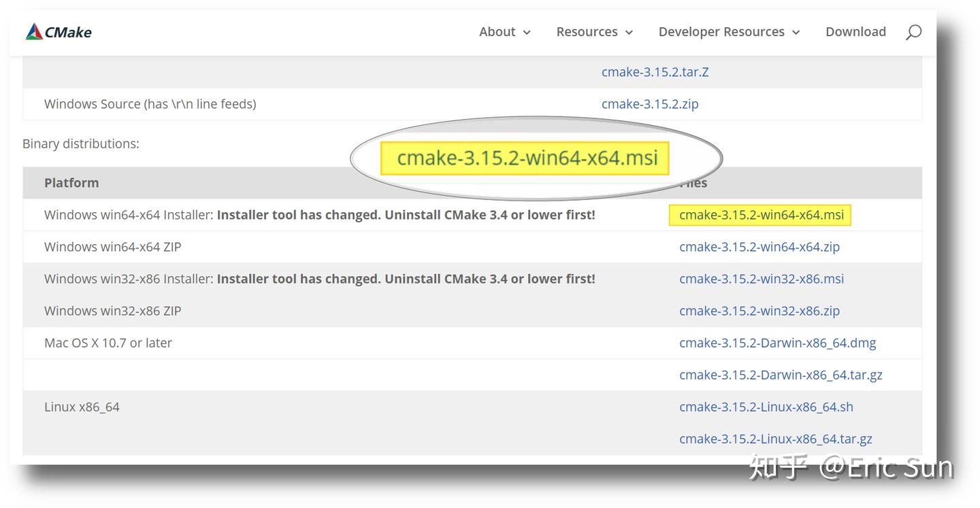The height and width of the screenshot is (508, 980).
Task: Download cmake-3.15.2-Darwin-x86_64.tar.gz file
Action: pyautogui.click(x=781, y=375)
